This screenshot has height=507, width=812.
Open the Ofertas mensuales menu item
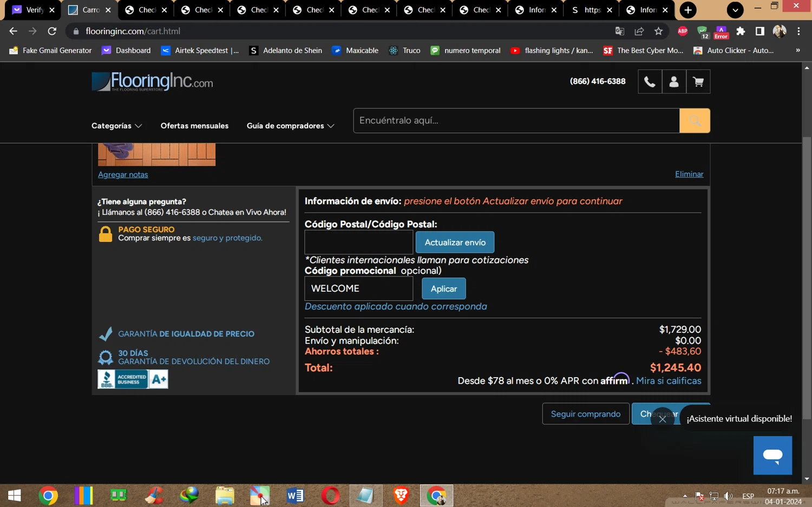pos(194,126)
